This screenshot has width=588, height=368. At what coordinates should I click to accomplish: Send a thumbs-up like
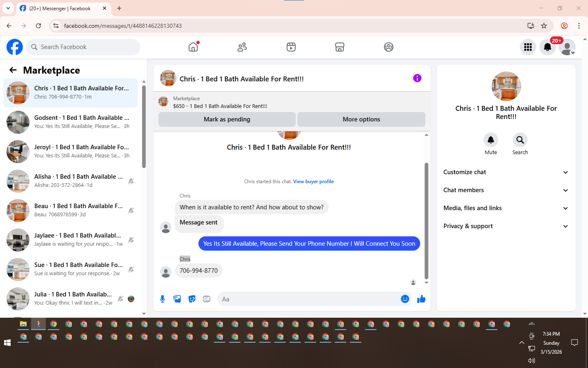(421, 299)
